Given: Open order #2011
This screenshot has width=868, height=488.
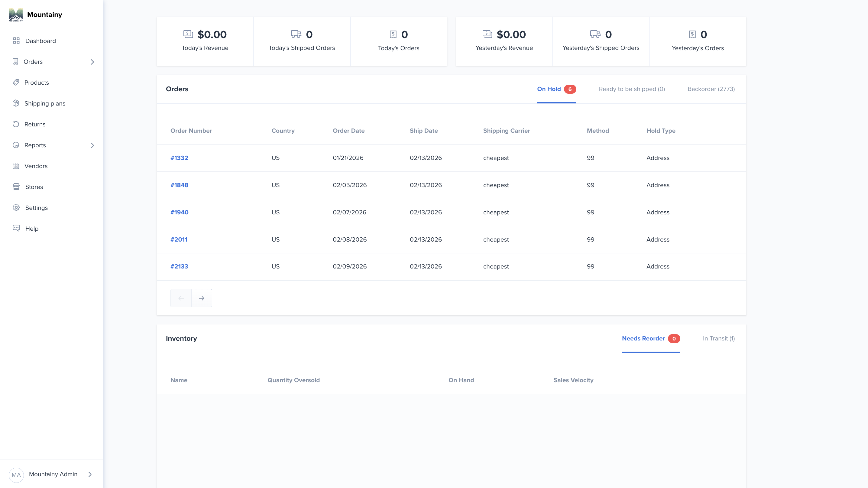Looking at the screenshot, I should click(x=179, y=240).
